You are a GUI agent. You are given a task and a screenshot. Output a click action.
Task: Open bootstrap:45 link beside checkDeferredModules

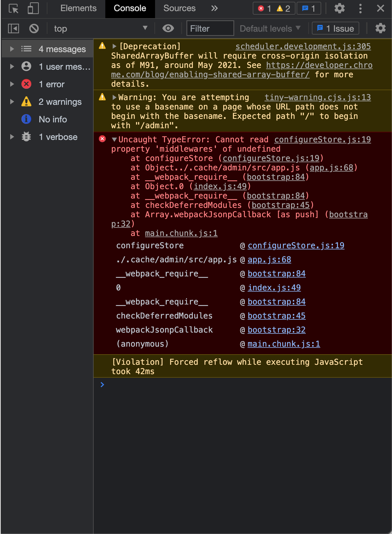(x=276, y=316)
